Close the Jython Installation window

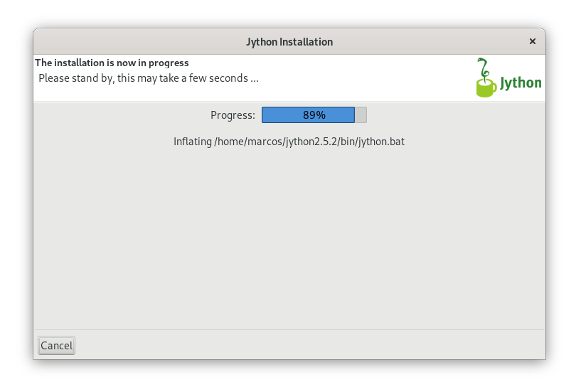(x=533, y=41)
